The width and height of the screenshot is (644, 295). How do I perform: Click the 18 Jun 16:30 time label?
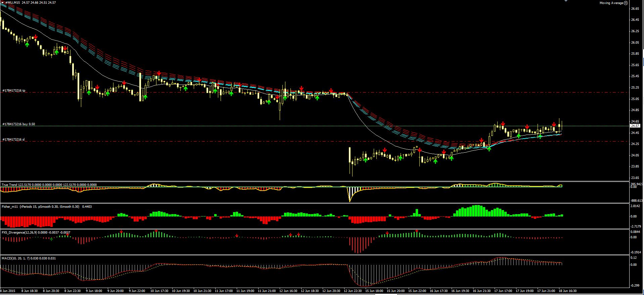coord(568,291)
